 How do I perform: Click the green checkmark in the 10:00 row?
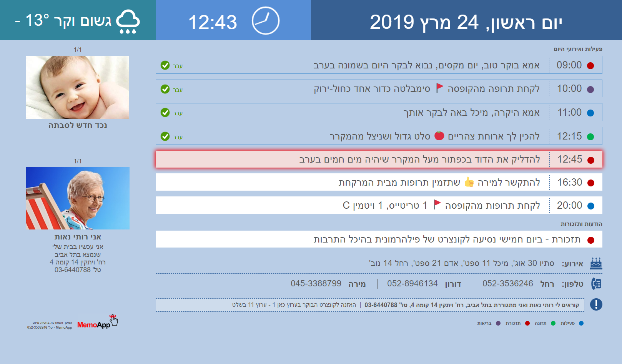[x=165, y=89]
